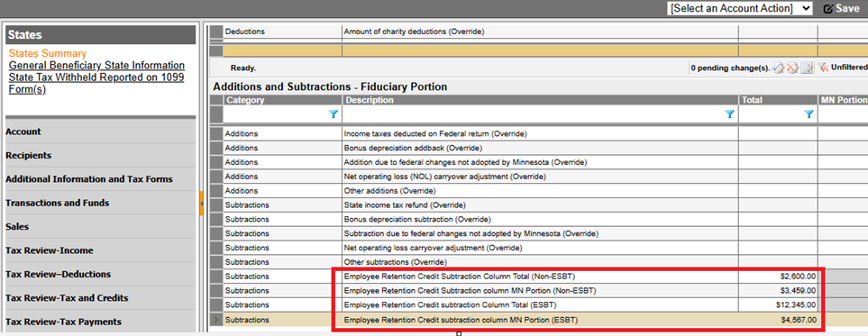Open the Sales section in sidebar
Screen dimensions: 868x336
tap(100, 227)
